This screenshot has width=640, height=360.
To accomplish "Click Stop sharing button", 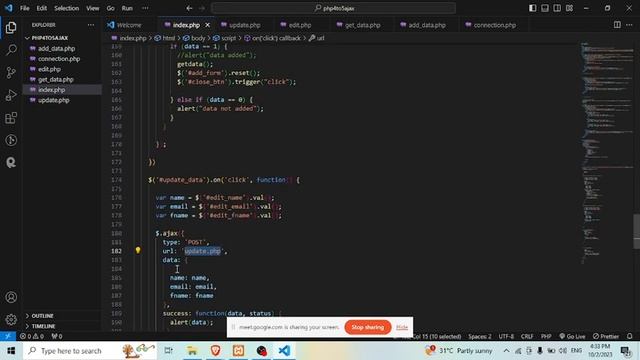I will click(367, 327).
